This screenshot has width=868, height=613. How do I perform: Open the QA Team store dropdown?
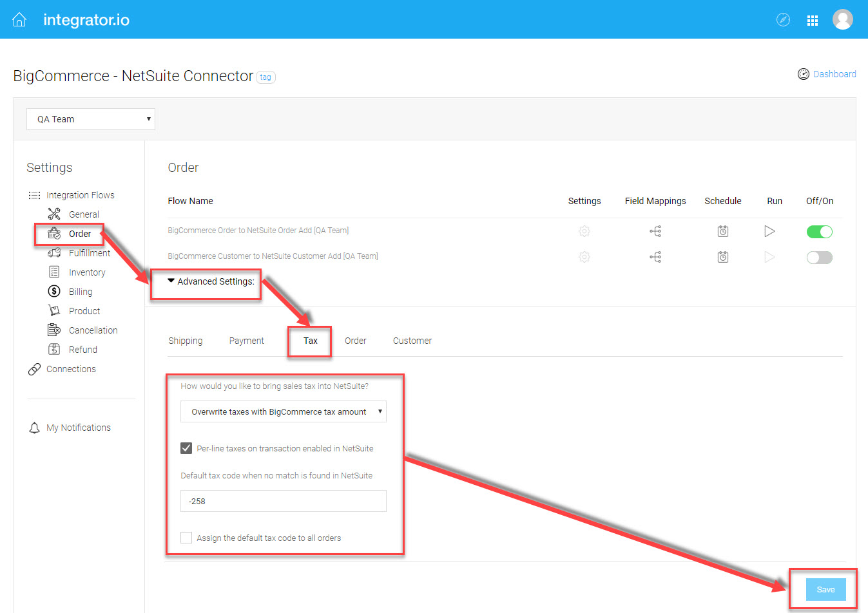pos(91,119)
